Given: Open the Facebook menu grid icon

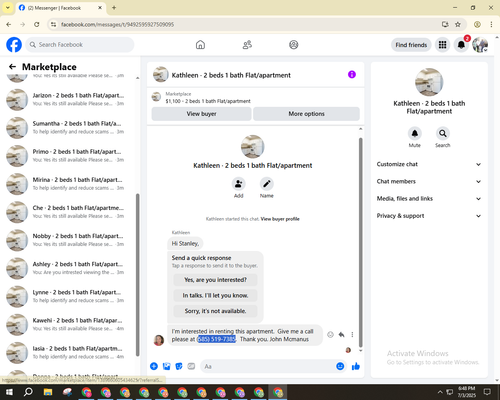Looking at the screenshot, I should [442, 45].
